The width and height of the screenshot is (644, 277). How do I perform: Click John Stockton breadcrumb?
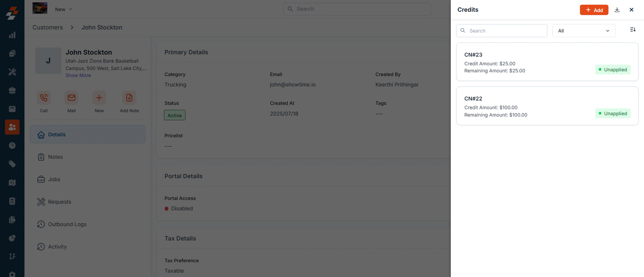tap(102, 27)
